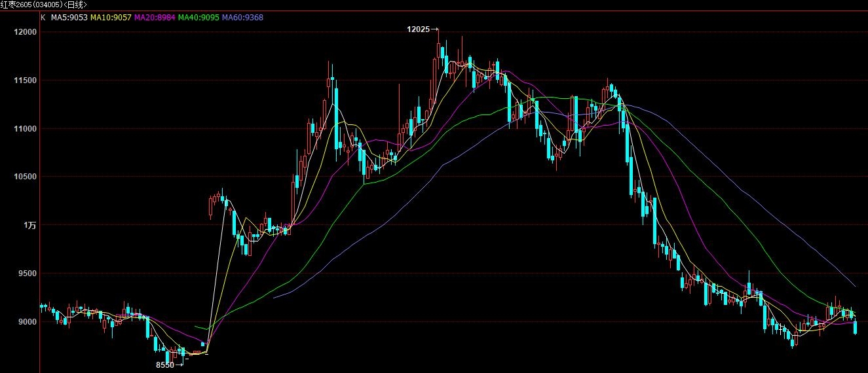The image size is (868, 373).
Task: Click the 11500 price axis label
Action: click(x=24, y=80)
